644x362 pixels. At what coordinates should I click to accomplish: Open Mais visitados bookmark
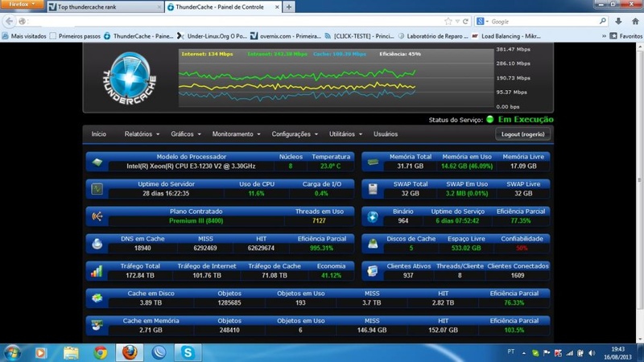tap(24, 36)
